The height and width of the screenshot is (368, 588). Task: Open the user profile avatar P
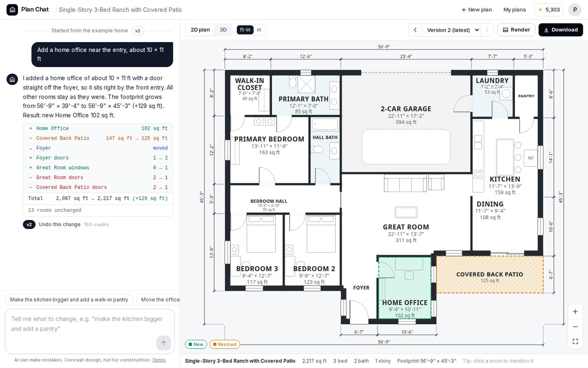[575, 10]
